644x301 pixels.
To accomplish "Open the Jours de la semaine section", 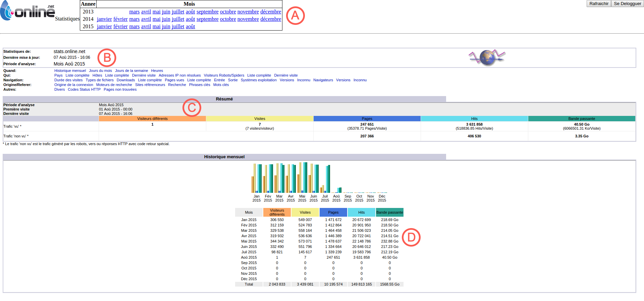I will (x=131, y=71).
